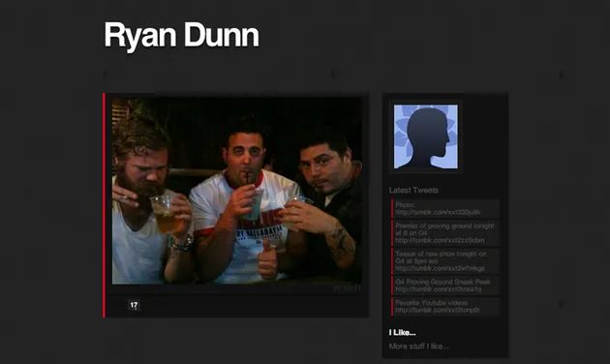Open the photo of three men drinking
The image size is (610, 364).
(x=237, y=191)
